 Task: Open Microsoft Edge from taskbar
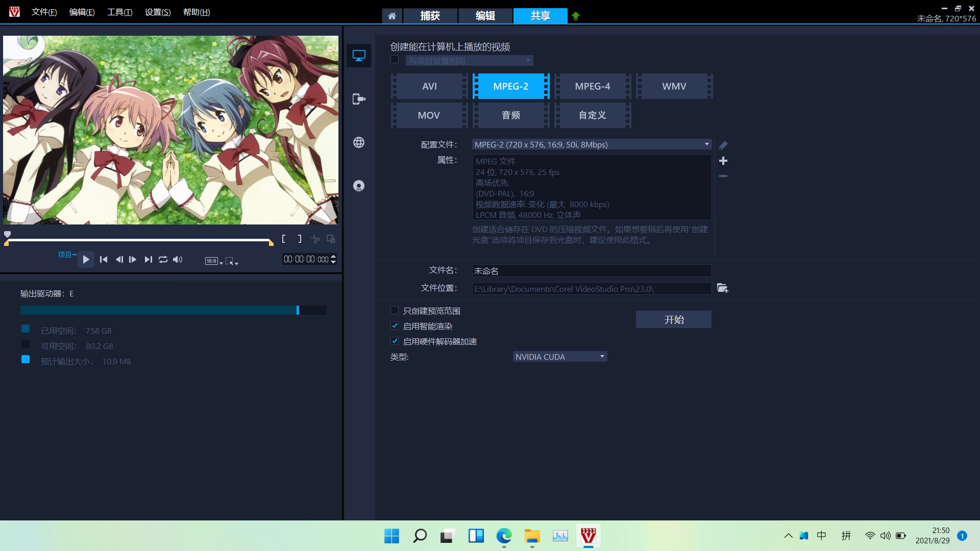(504, 536)
